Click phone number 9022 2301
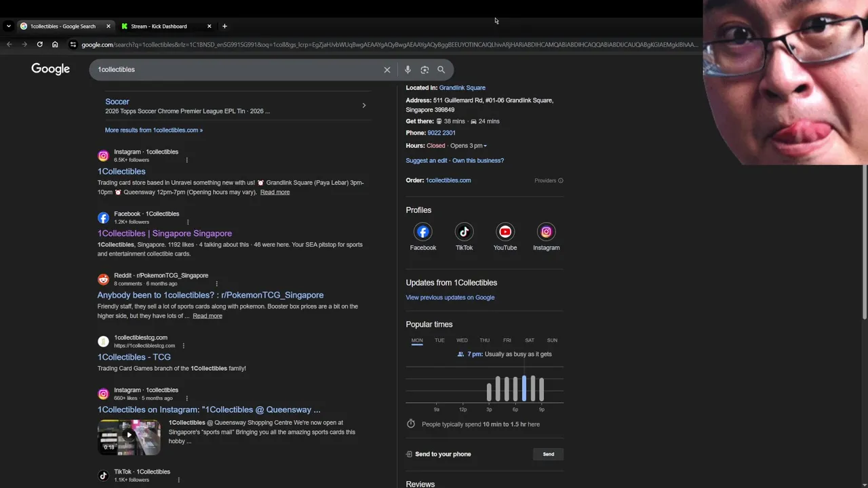Screen dimensions: 868x488 (x=441, y=133)
